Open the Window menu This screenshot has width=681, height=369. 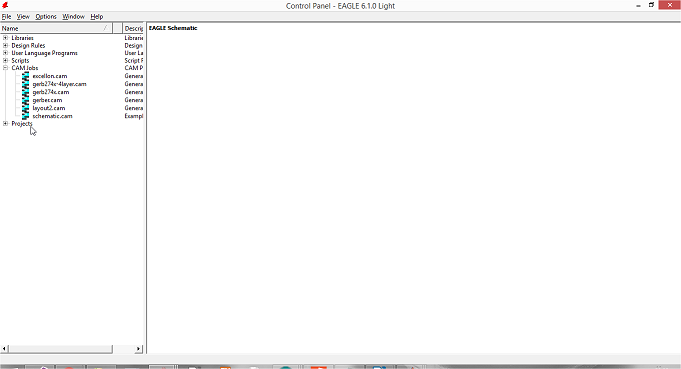click(x=73, y=16)
